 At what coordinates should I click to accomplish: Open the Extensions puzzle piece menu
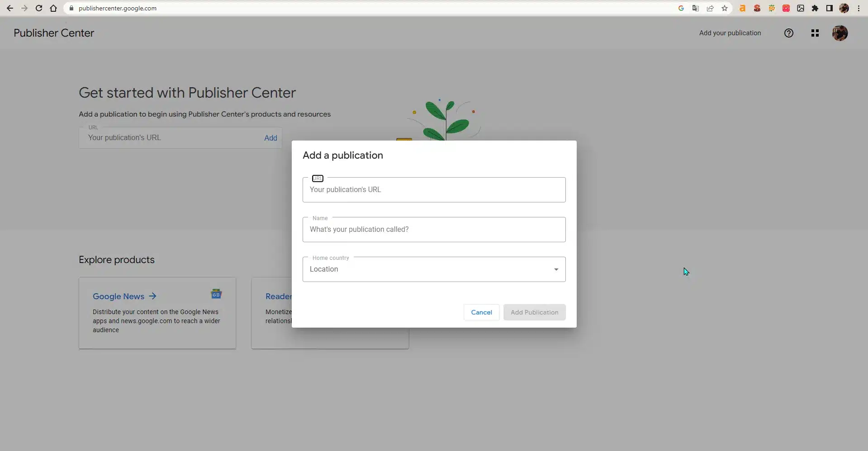[x=815, y=8]
